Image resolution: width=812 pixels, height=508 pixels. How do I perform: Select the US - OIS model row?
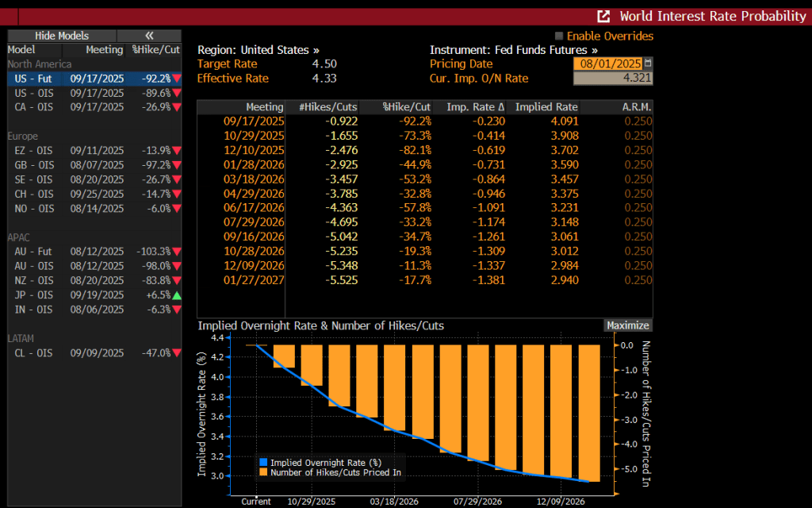(94, 93)
